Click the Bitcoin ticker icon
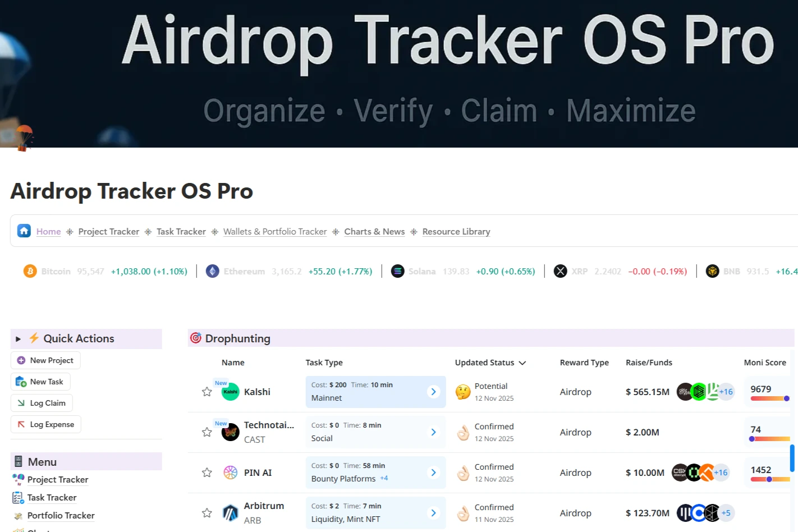Viewport: 798px width, 532px height. coord(30,272)
